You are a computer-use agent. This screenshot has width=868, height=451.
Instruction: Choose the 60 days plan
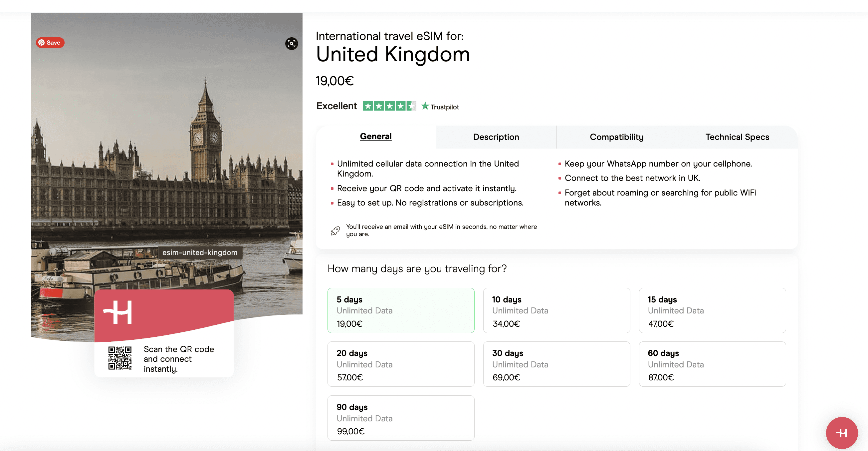point(712,364)
